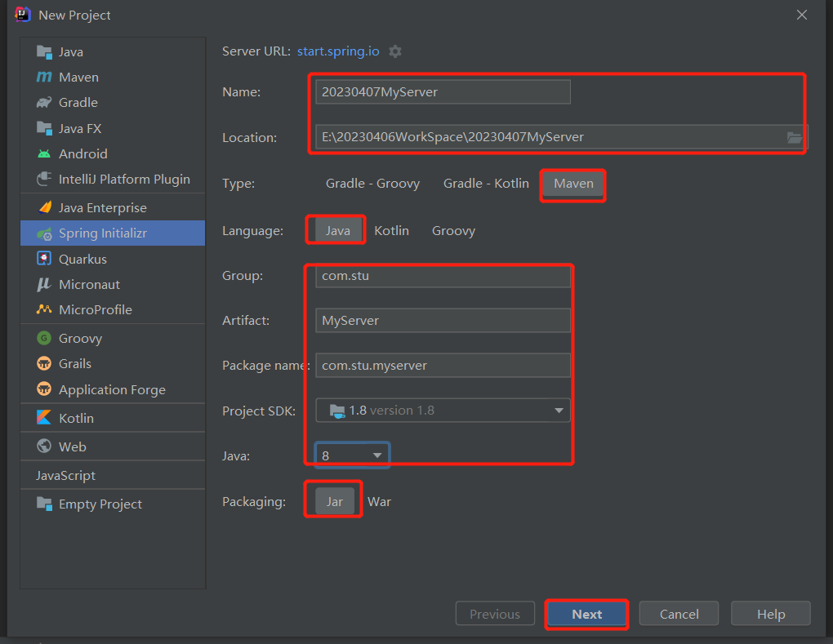Viewport: 833px width, 644px height.
Task: Click the Android robot icon
Action: click(44, 154)
